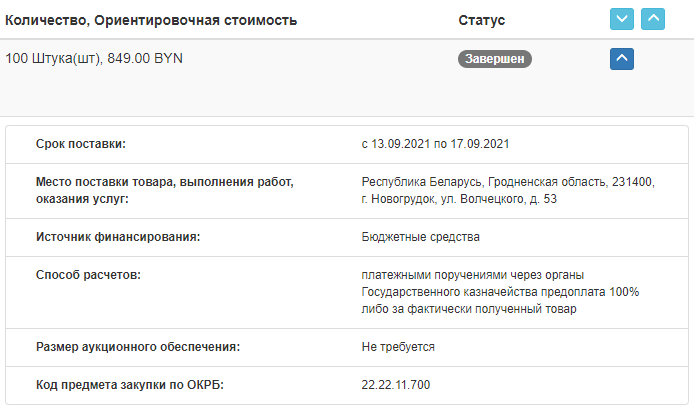Click the 'Размер аукционного обеспечения:' label
694x410 pixels.
138,347
